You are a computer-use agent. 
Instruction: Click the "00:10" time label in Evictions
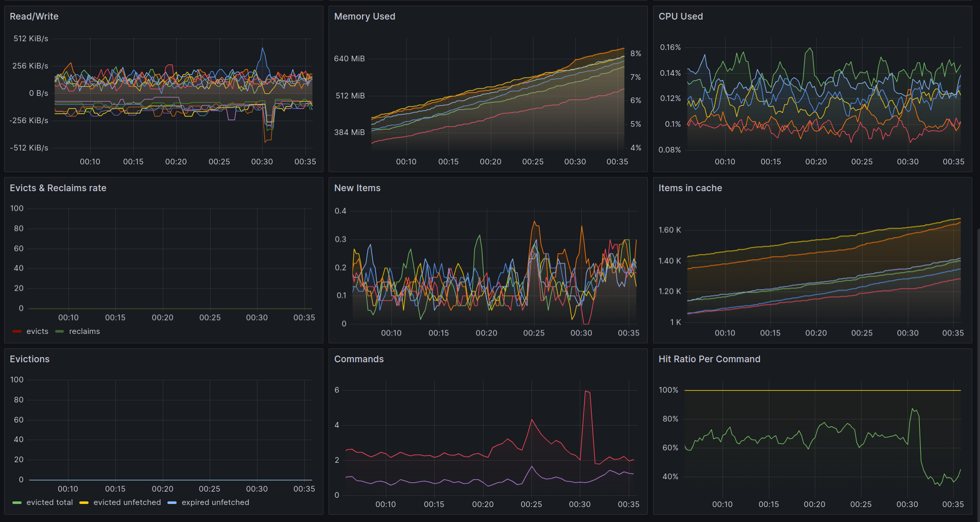(x=68, y=489)
